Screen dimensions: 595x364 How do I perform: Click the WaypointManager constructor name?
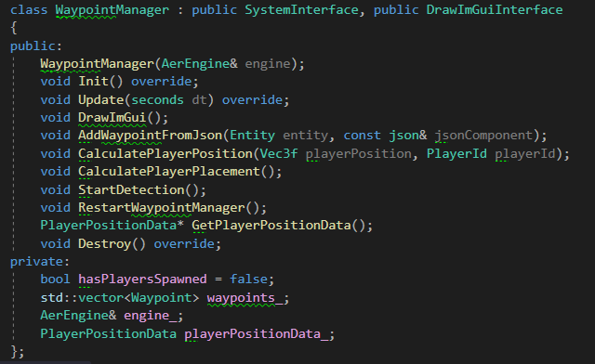(97, 64)
